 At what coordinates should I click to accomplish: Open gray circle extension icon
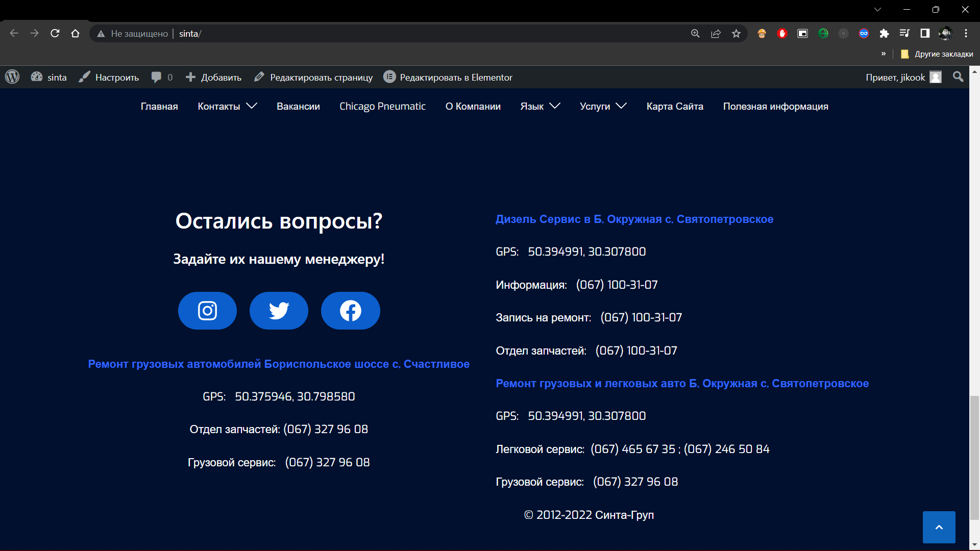(843, 34)
